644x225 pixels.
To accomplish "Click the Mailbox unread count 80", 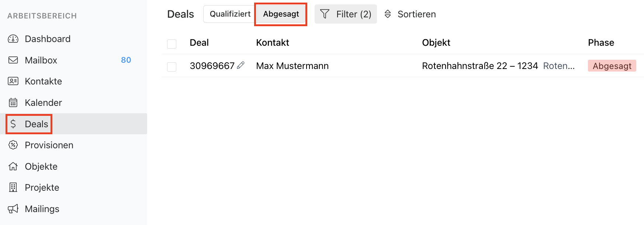I will 126,60.
